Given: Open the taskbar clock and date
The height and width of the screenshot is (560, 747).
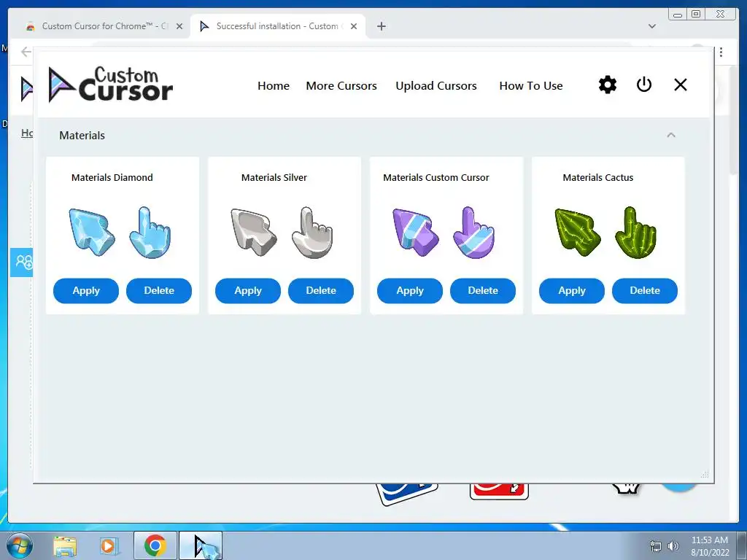Looking at the screenshot, I should click(x=710, y=546).
